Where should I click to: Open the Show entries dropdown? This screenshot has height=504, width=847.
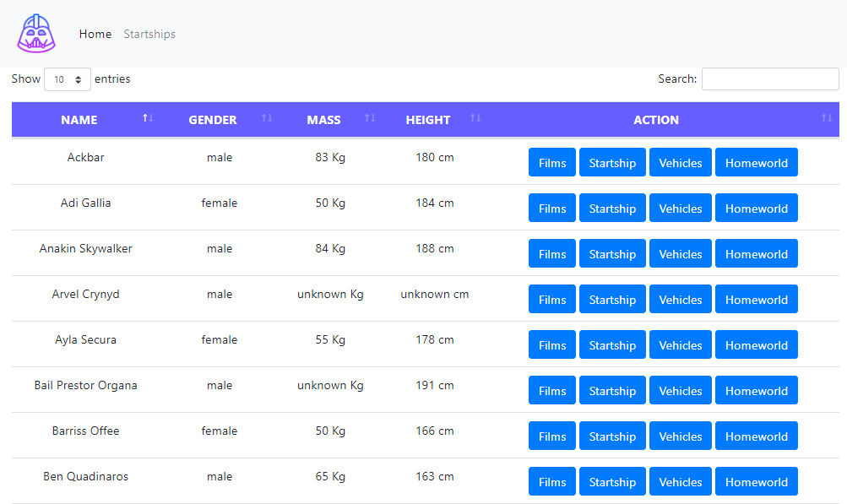(x=67, y=79)
